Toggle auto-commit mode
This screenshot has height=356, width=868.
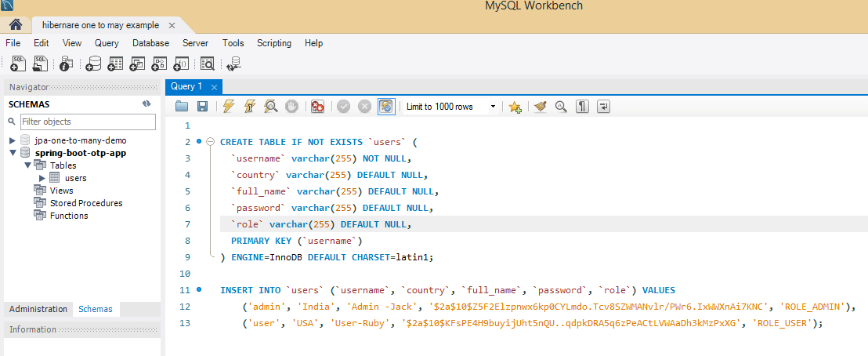[386, 107]
